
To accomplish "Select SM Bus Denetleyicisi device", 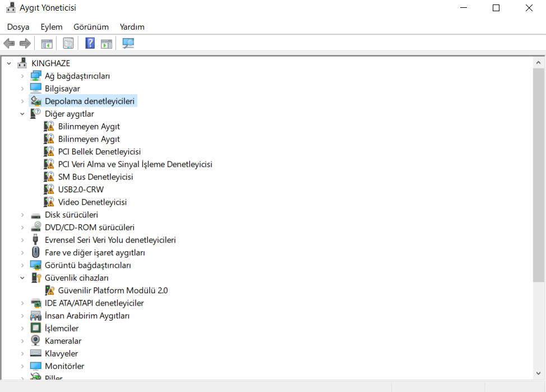I will [95, 177].
